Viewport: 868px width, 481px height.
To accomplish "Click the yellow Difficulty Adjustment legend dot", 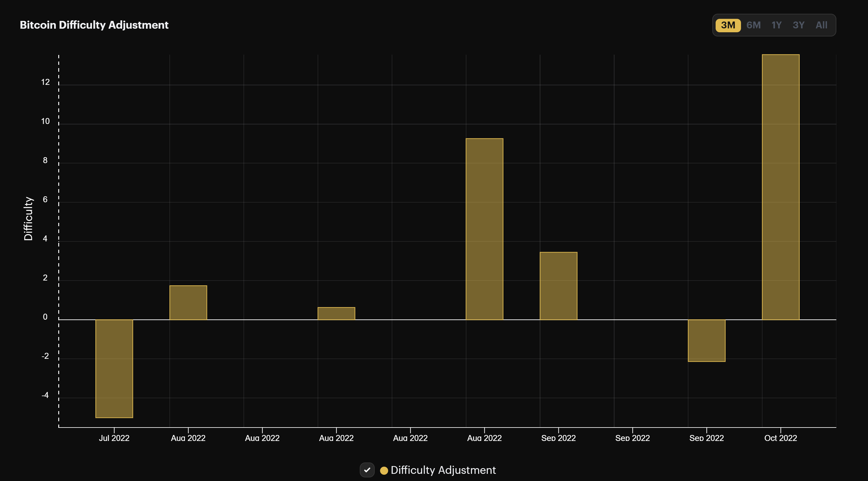I will pos(384,471).
